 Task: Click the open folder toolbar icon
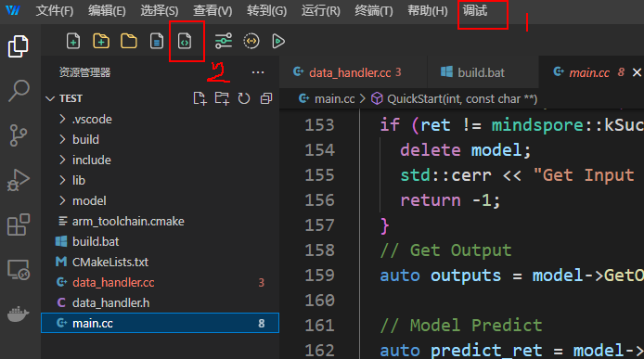[x=129, y=41]
